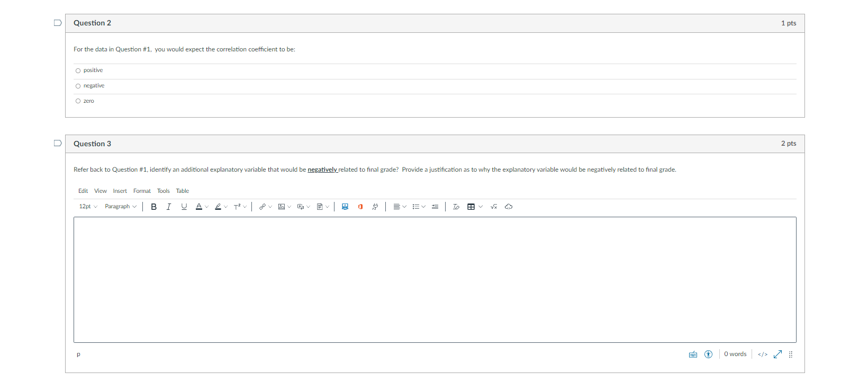Open the accessibility checker
This screenshot has width=868, height=390.
pos(709,354)
